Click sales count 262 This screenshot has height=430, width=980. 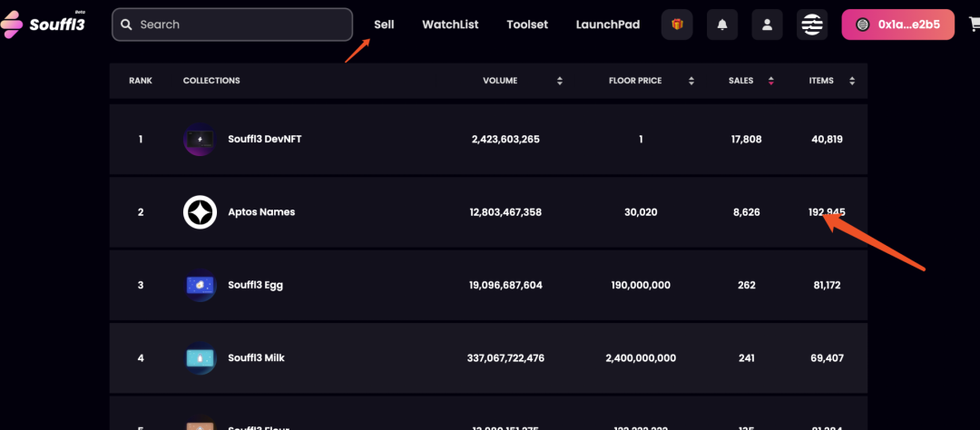(746, 285)
